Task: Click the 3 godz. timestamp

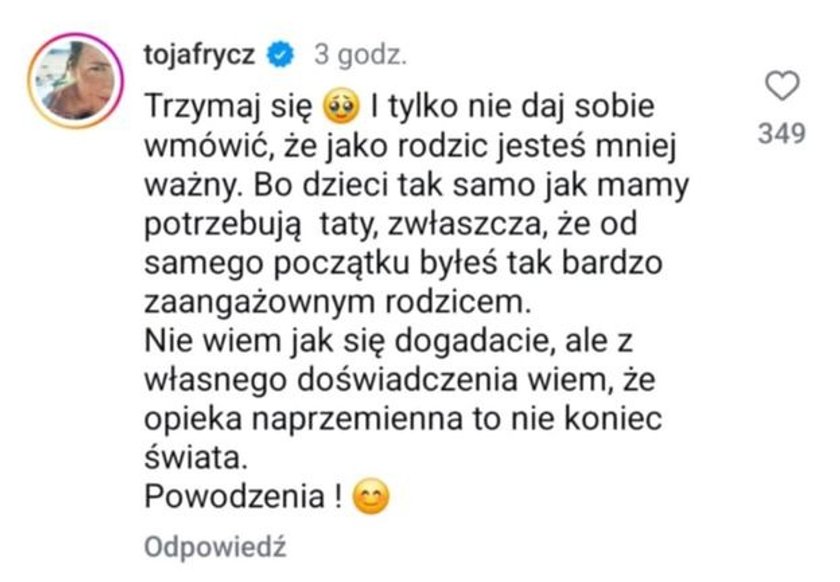Action: [360, 55]
